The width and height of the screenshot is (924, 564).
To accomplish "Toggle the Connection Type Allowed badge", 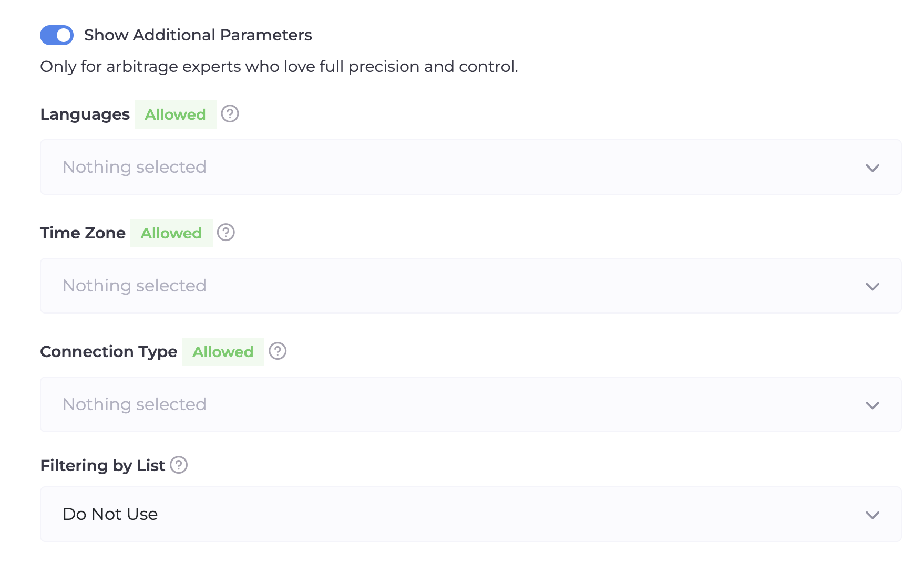I will (x=223, y=352).
